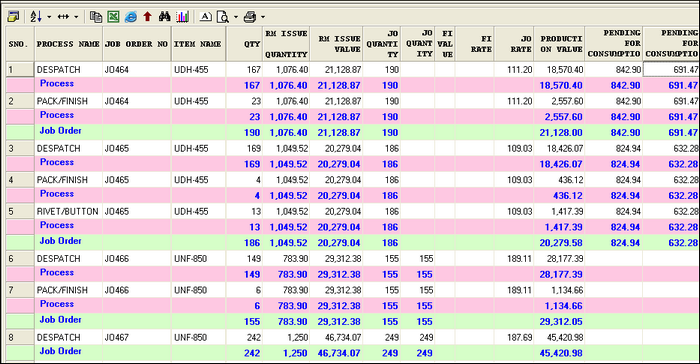Click the PROCESS NAME column header
700x364 pixels.
pos(69,44)
